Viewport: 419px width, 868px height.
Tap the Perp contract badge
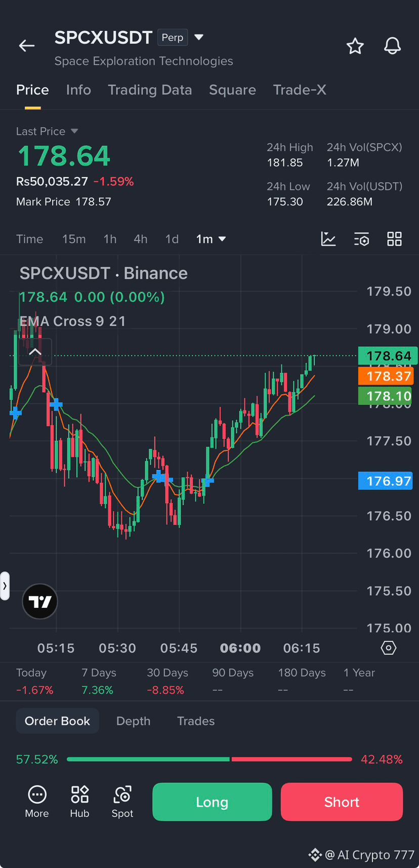tap(173, 37)
